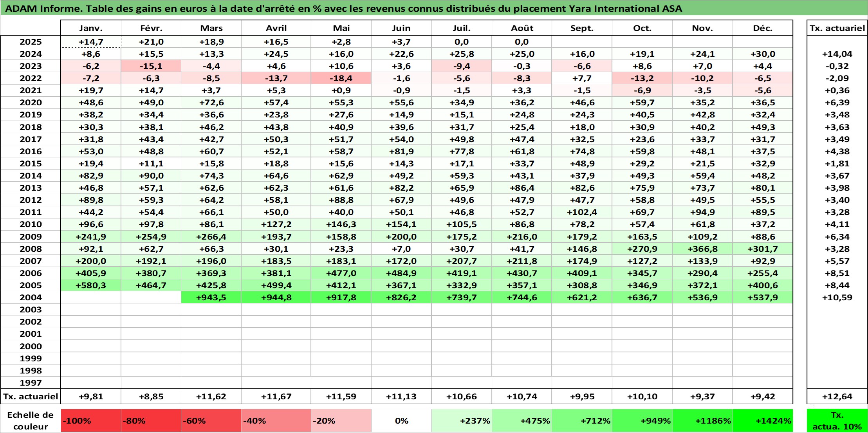Select the Déc. column header

763,28
